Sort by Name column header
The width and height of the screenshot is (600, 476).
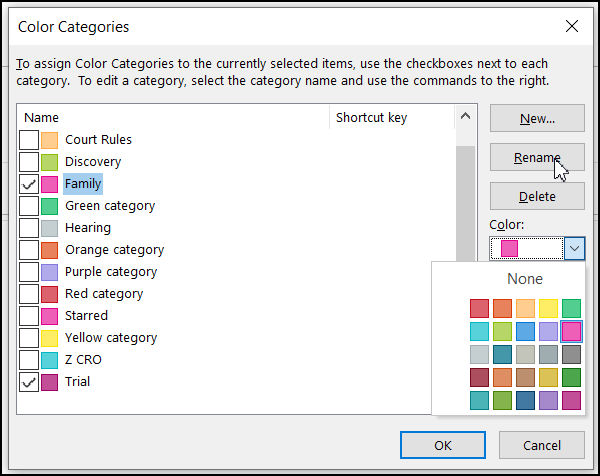[170, 118]
